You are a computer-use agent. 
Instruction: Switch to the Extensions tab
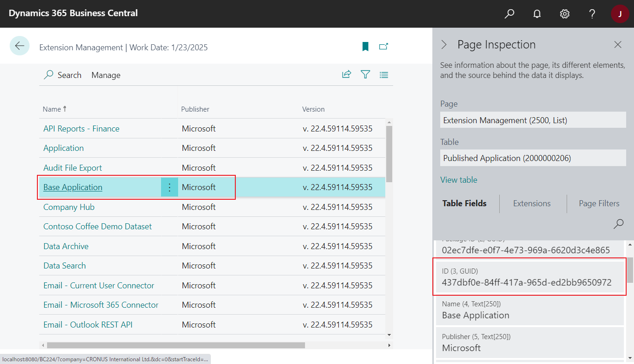pyautogui.click(x=532, y=203)
